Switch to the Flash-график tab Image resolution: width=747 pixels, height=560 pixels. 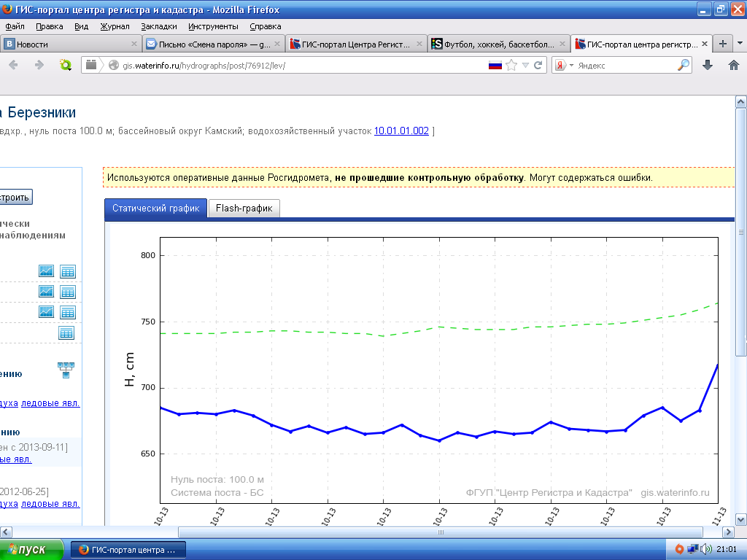pos(244,209)
